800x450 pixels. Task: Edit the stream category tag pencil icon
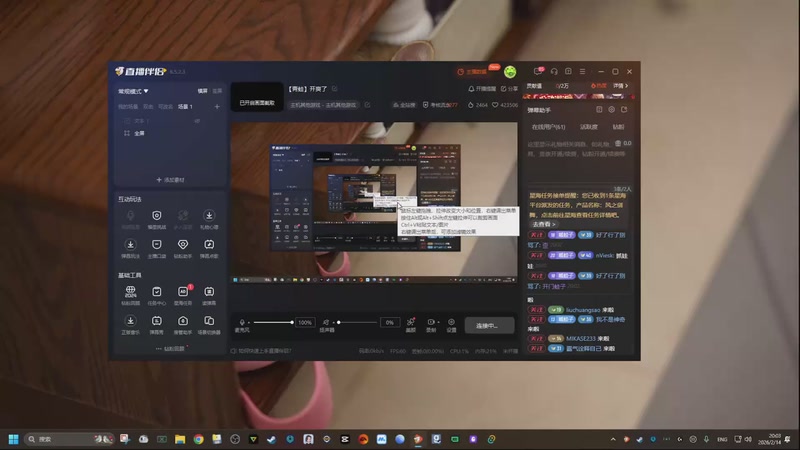(x=367, y=105)
